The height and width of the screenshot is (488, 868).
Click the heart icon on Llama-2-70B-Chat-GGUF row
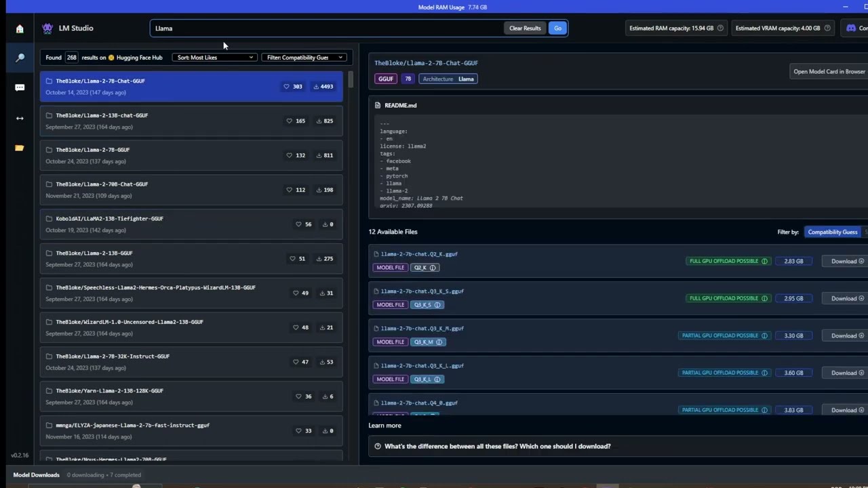[x=290, y=190]
